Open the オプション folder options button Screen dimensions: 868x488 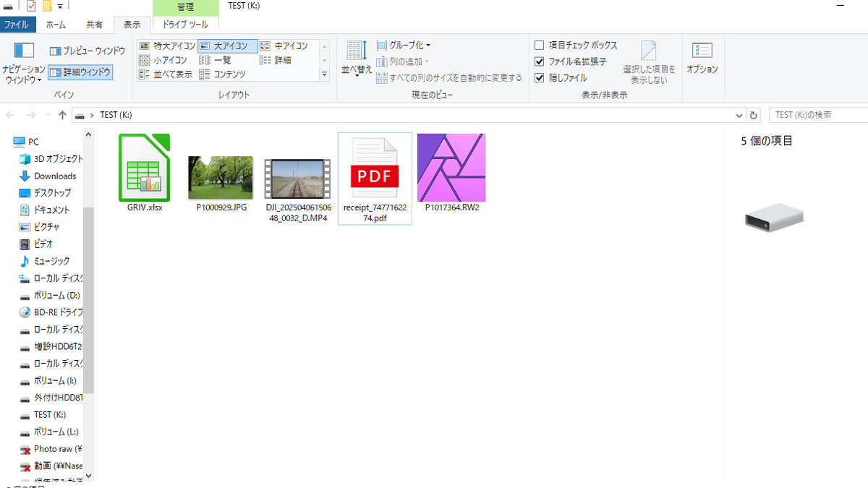[x=702, y=58]
